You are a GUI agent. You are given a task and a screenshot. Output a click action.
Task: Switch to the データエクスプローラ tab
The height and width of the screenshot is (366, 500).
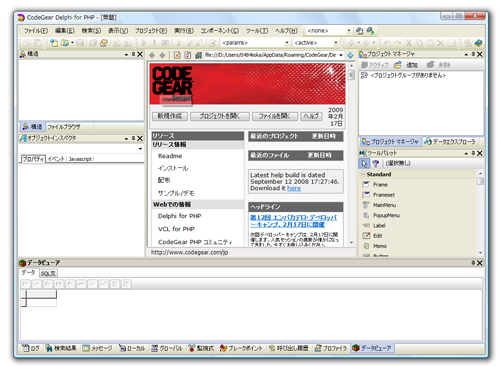point(450,142)
